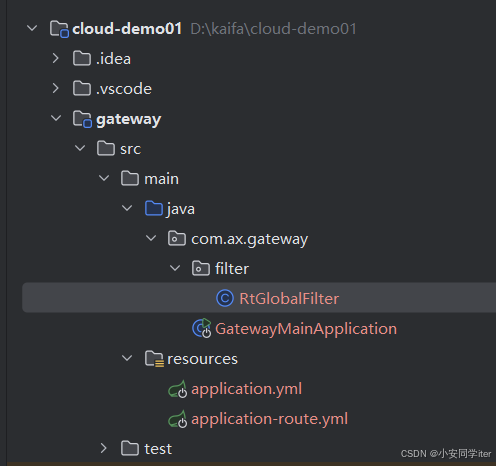Screen dimensions: 496x466
Task: Click the application.yml Spring config icon
Action: pyautogui.click(x=178, y=389)
